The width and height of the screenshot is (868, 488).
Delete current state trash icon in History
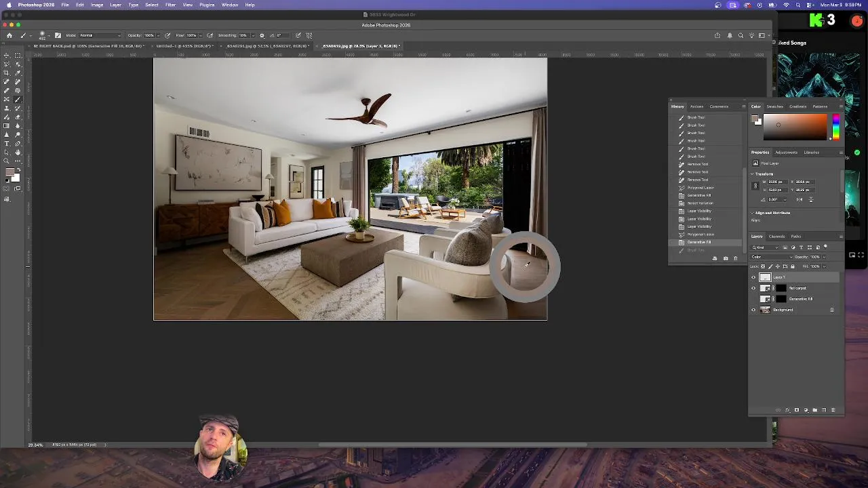pos(735,258)
